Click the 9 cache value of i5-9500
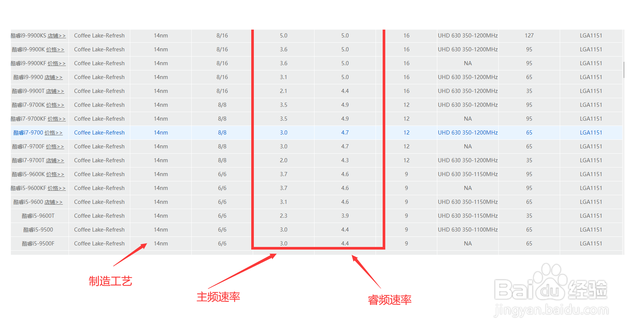The image size is (644, 332). (406, 230)
